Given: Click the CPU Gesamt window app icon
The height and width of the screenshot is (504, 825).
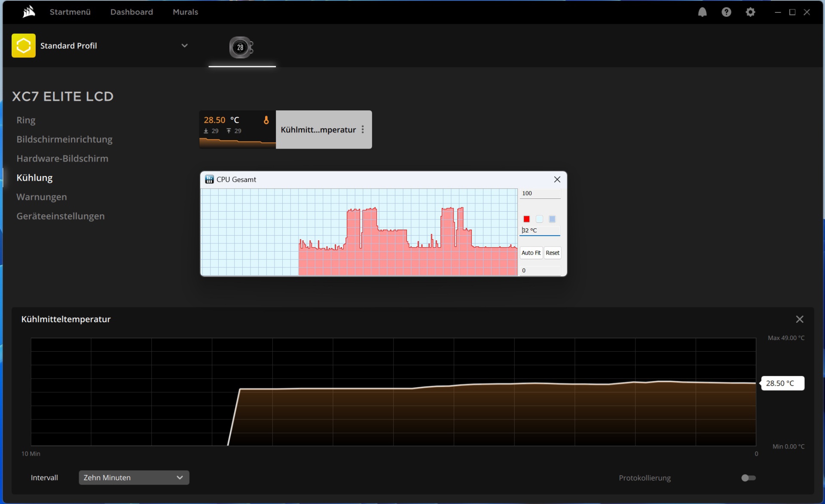Looking at the screenshot, I should 209,179.
